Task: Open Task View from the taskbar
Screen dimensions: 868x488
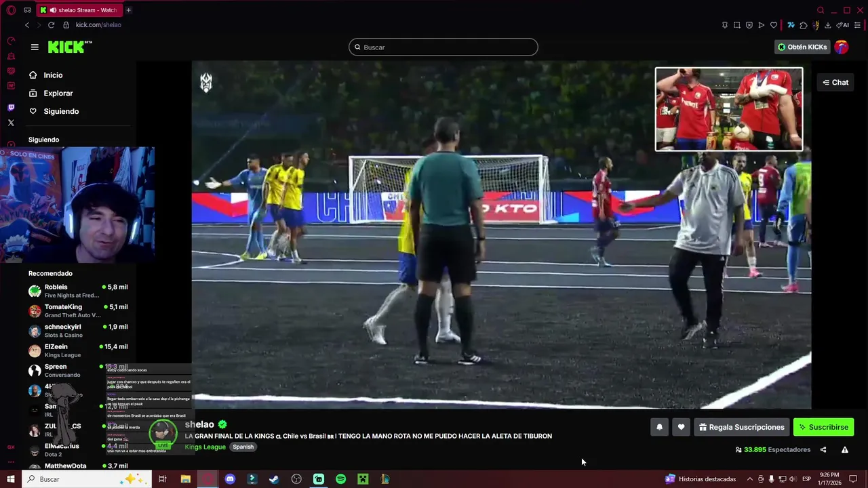Action: [163, 479]
